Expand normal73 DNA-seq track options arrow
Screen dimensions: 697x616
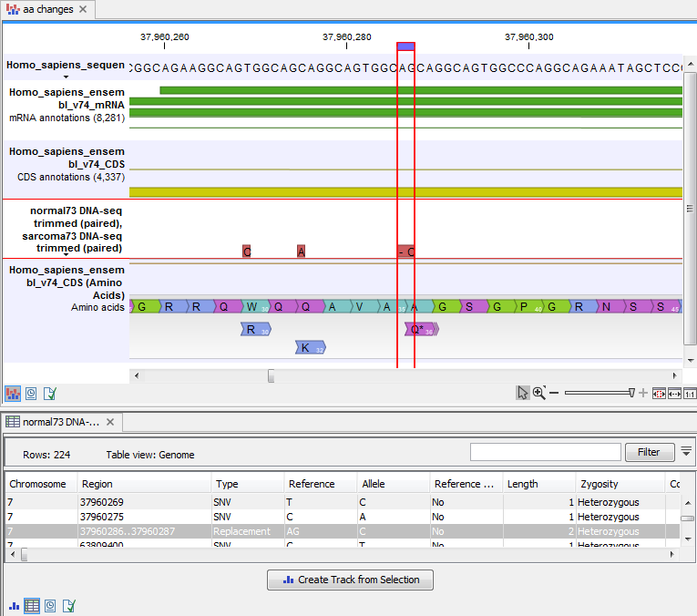tap(66, 255)
